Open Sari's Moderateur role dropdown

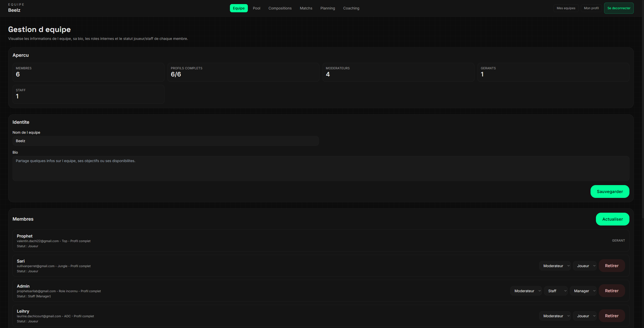coord(555,266)
